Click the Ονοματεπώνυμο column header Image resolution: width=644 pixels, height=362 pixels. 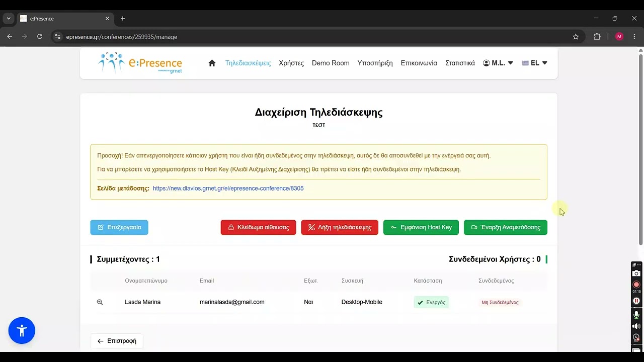pos(146,281)
